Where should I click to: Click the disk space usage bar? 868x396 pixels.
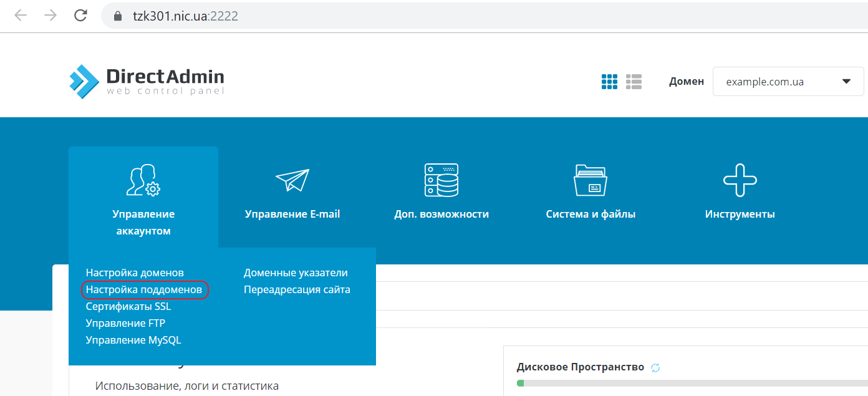(x=686, y=382)
